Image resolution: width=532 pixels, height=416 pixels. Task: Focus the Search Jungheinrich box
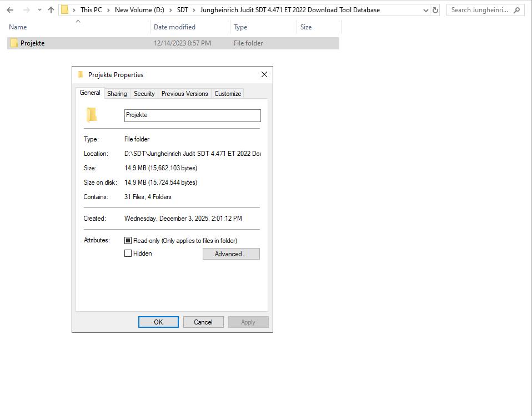485,10
